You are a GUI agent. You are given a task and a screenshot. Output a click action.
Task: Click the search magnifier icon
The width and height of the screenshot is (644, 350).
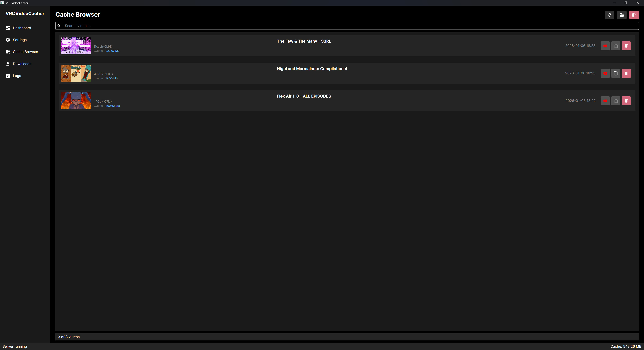point(59,26)
